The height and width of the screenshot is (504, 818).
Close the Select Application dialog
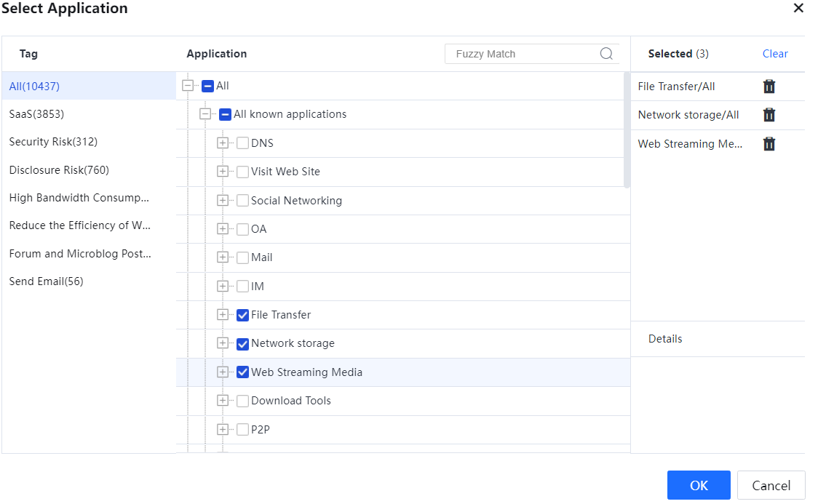[x=798, y=9]
